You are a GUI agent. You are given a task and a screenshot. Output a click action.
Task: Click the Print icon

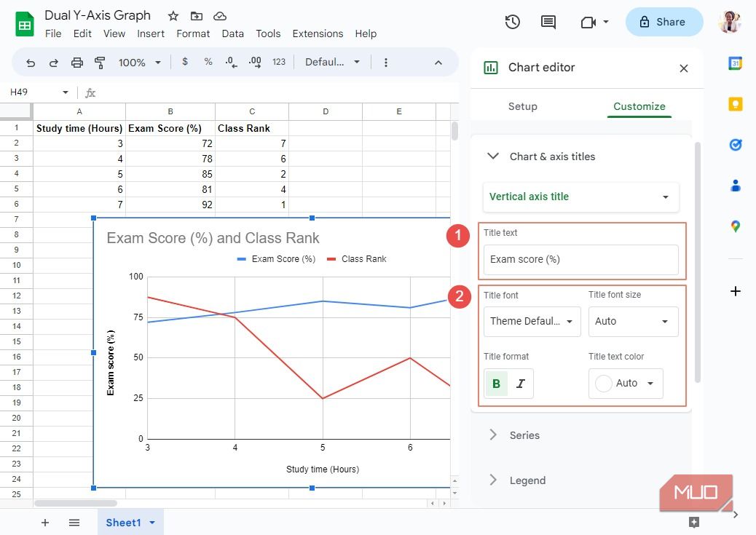76,63
